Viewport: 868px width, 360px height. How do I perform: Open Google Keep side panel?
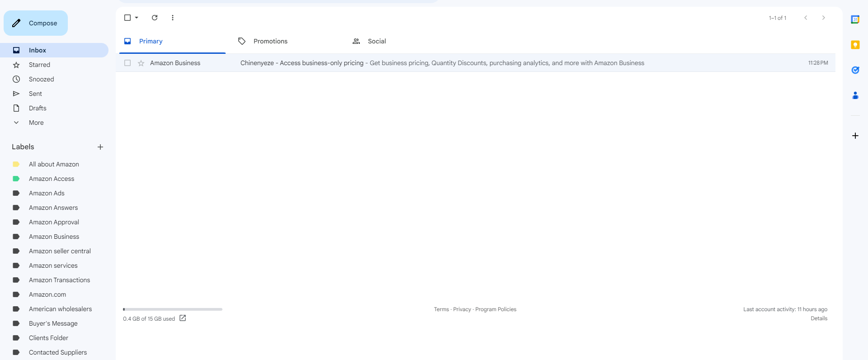[855, 45]
